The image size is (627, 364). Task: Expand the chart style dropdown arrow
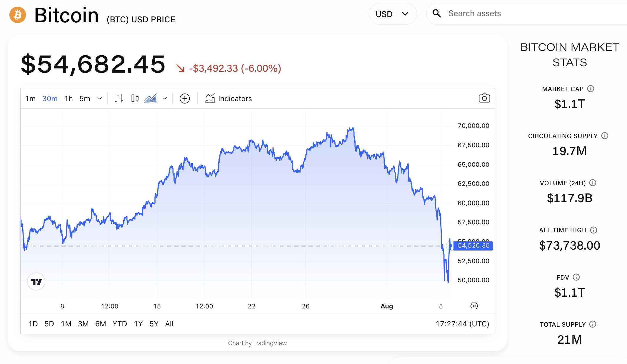(x=165, y=98)
